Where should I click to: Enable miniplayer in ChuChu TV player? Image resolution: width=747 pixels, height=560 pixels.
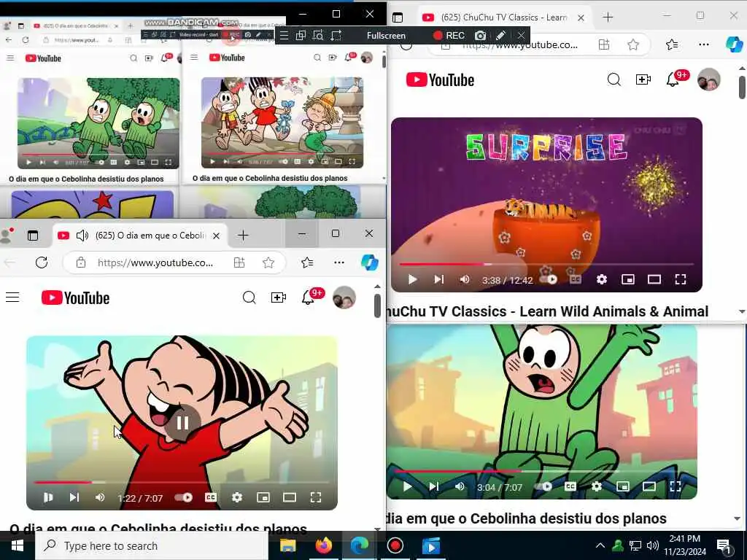click(628, 279)
